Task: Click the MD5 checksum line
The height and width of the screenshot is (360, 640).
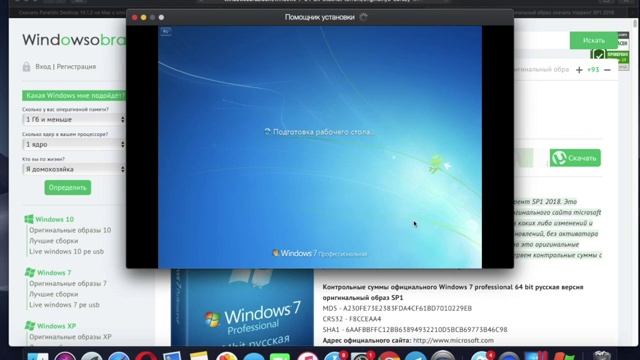Action: (397, 308)
